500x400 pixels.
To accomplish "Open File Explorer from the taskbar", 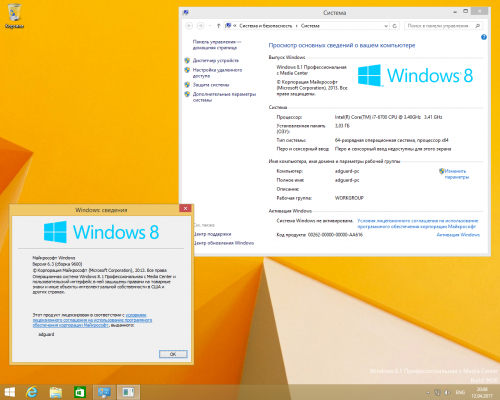I will click(x=56, y=392).
